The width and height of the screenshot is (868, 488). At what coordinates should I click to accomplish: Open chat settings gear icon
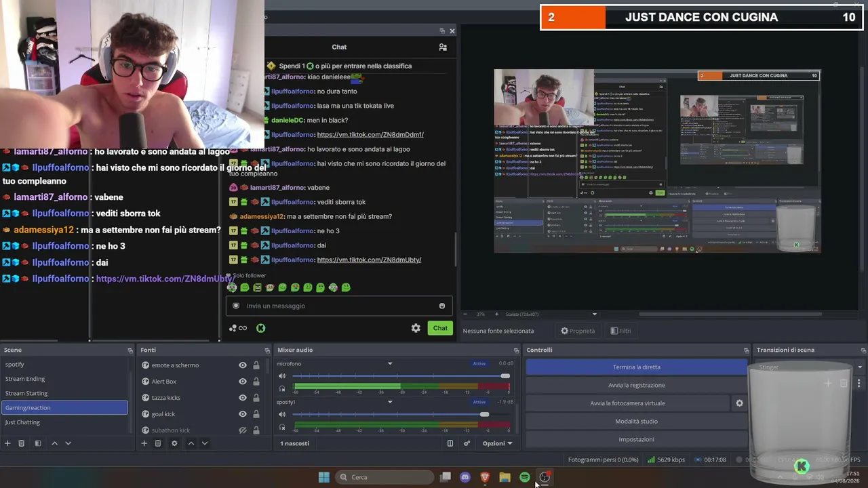[x=416, y=328]
